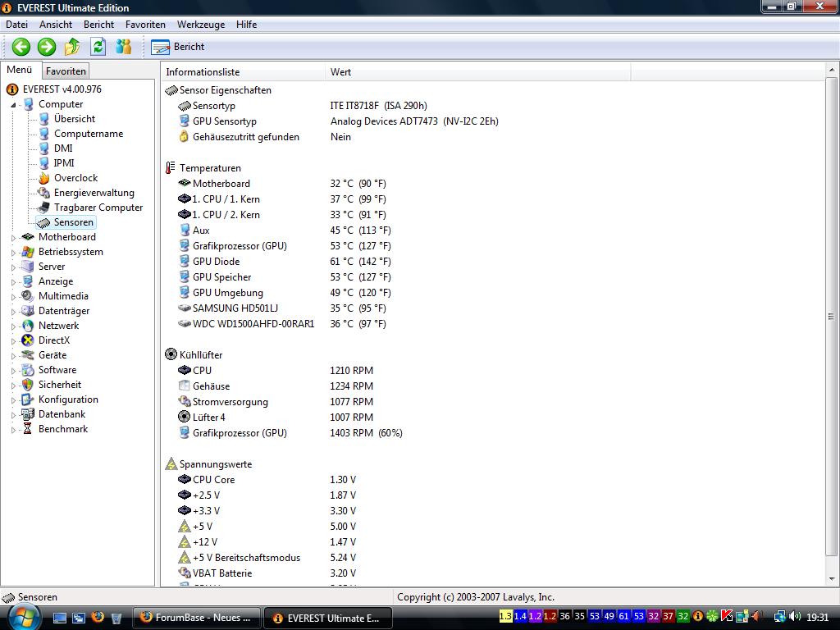Click the Datenbank icon in tree
This screenshot has width=840, height=630.
(27, 414)
